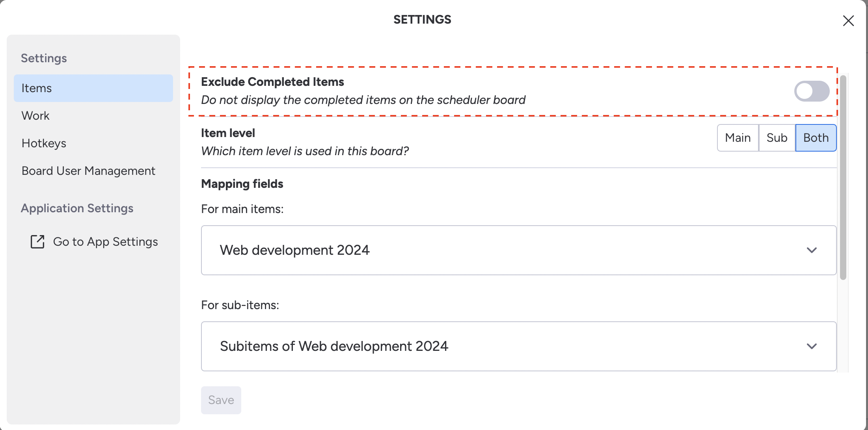The image size is (868, 430).
Task: Click the vertical scrollbar in settings panel
Action: (843, 177)
